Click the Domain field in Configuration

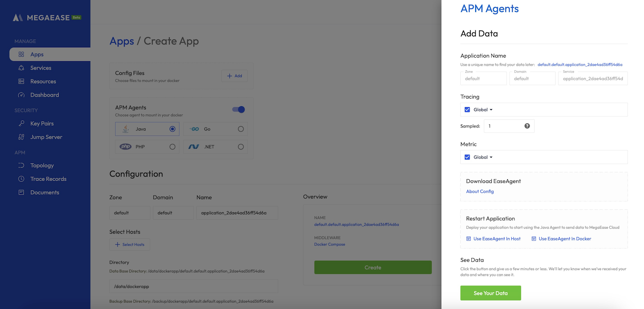173,213
